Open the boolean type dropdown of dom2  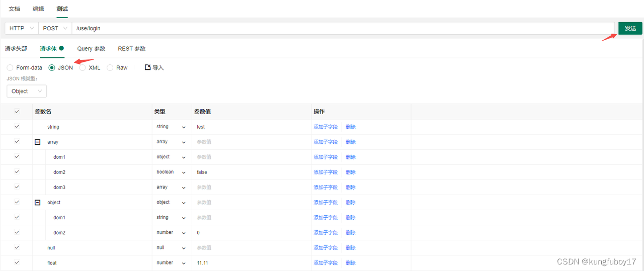point(172,172)
